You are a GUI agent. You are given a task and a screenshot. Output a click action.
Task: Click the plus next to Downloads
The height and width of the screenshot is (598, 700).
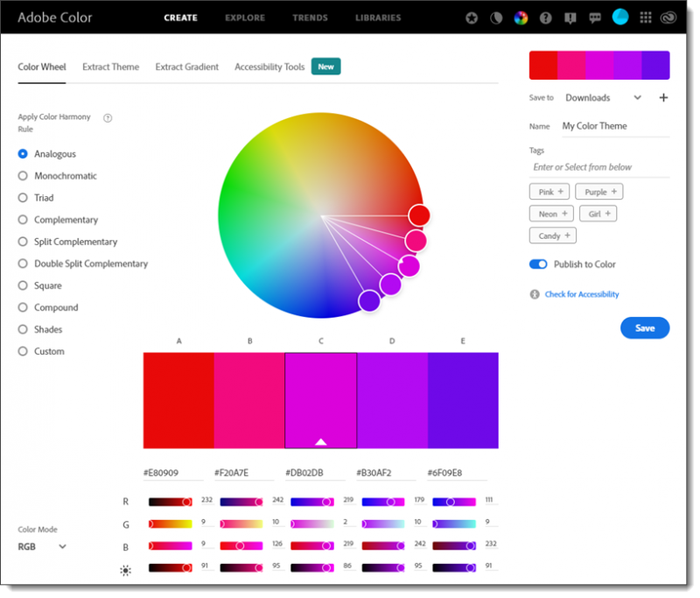coord(663,97)
